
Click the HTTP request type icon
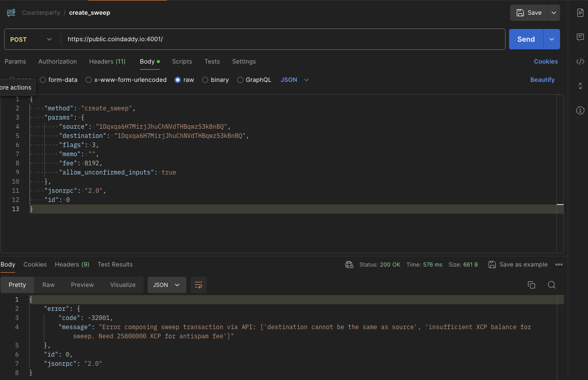pyautogui.click(x=11, y=13)
